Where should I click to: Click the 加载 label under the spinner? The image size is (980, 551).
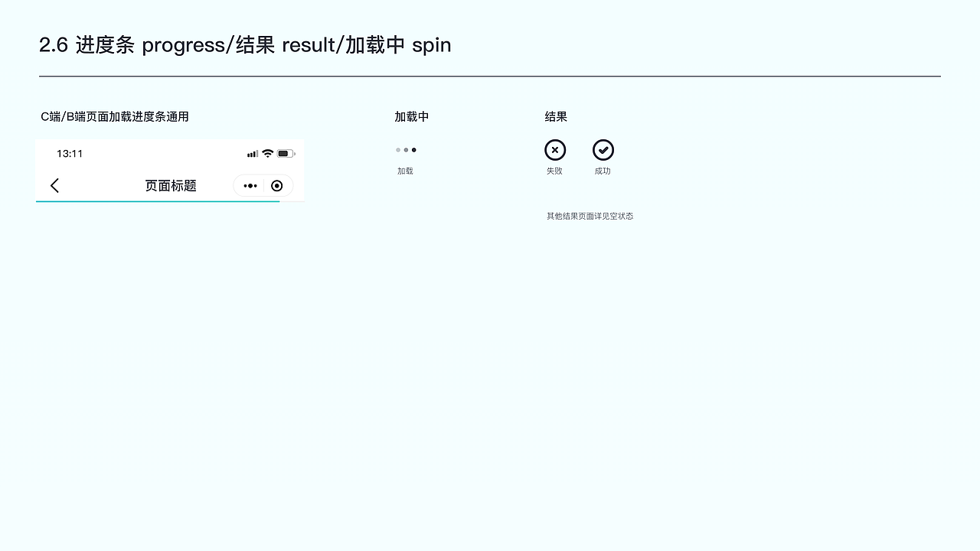pos(405,171)
